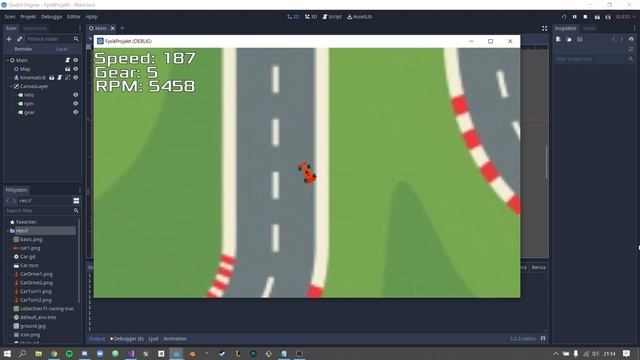Instance a child scene using the link icon
Viewport: 640px width, 360px height.
click(19, 39)
